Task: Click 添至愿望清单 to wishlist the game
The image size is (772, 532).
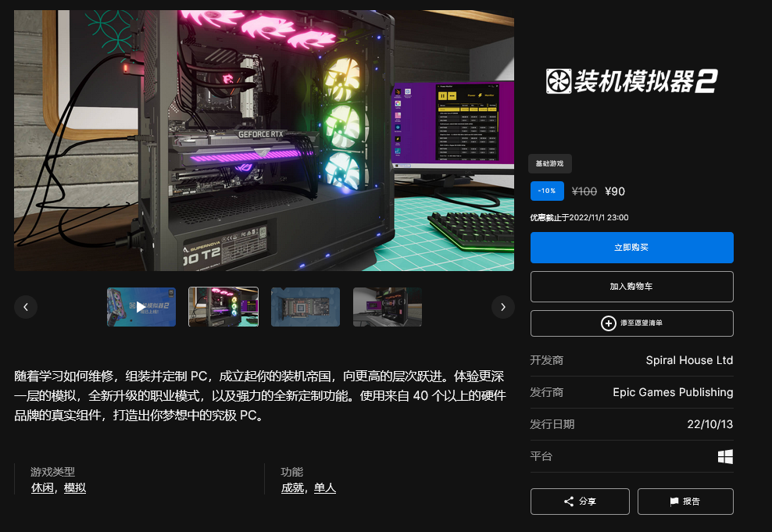Action: point(631,323)
